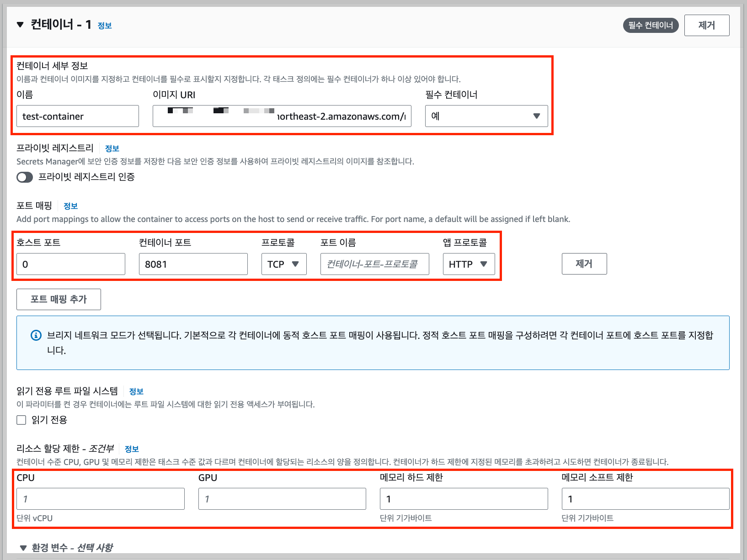Click the top-right 제거 button
Viewport: 747px width, 560px height.
[706, 25]
